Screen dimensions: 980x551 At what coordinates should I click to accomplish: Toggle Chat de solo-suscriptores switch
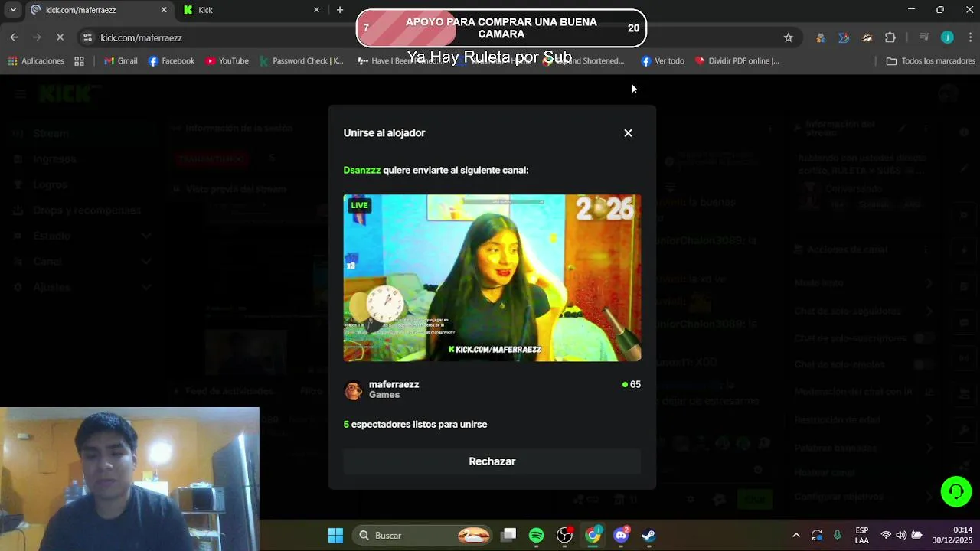[924, 338]
